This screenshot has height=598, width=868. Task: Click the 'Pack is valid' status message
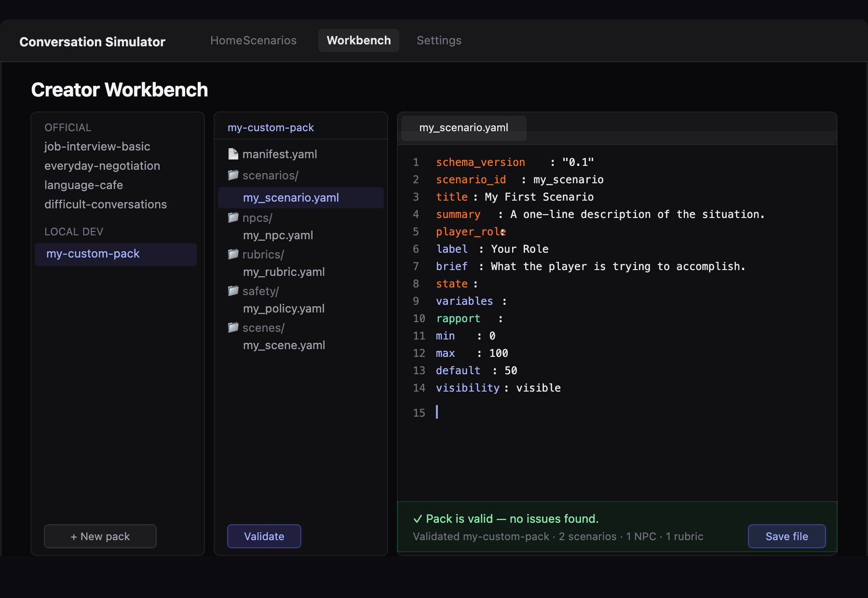(x=506, y=519)
